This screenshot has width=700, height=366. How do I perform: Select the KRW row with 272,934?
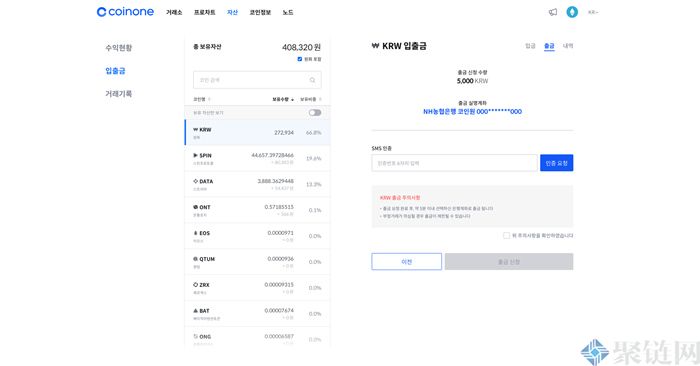pos(258,133)
